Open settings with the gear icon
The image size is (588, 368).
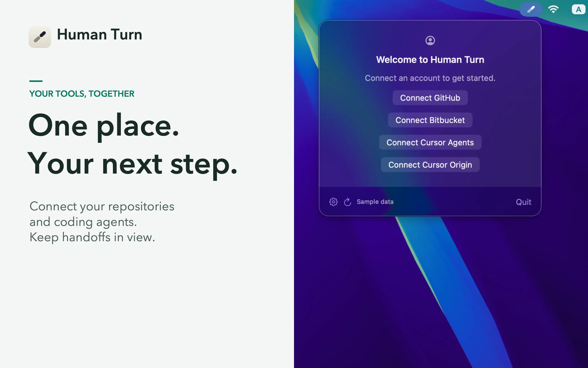(333, 202)
